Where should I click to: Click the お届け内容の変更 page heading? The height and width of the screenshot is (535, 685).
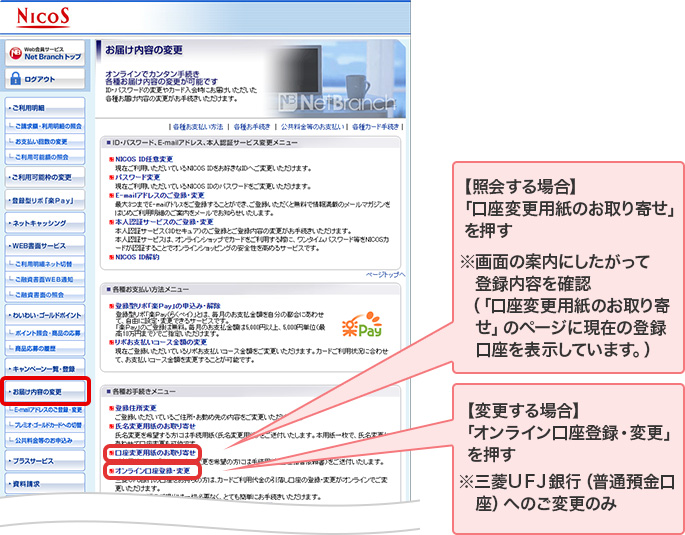(x=144, y=50)
